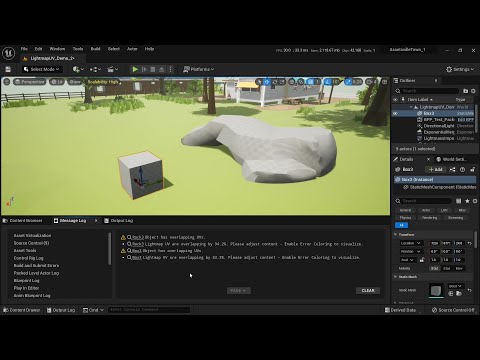Activate the viewport select tool icon
480x360 pixels.
259,82
